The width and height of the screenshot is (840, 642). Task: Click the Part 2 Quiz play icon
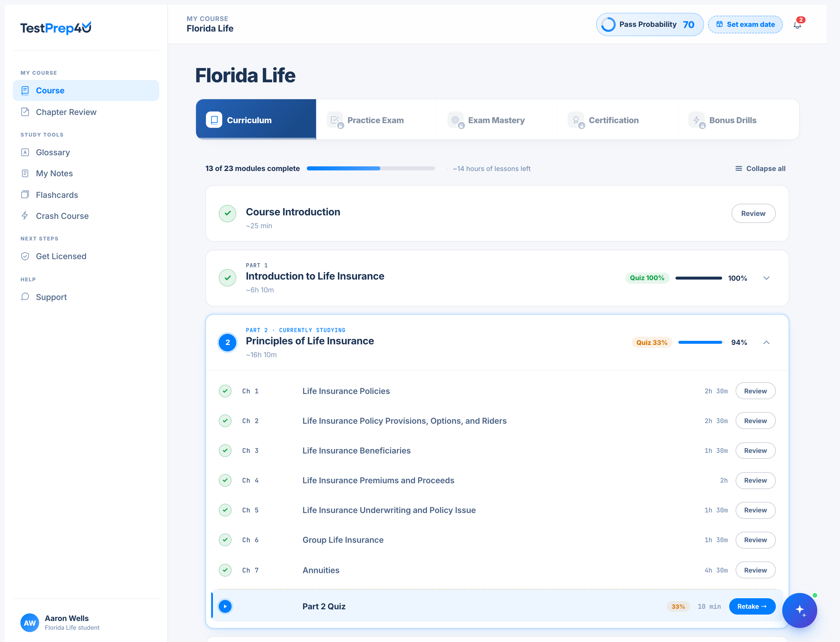[x=225, y=606]
